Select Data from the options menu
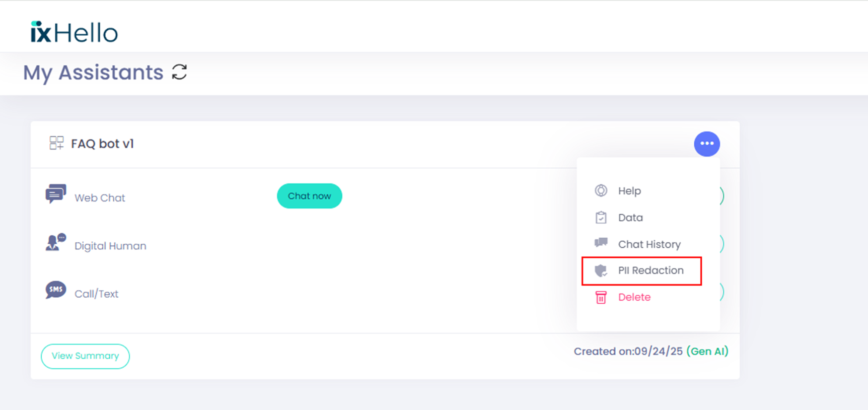This screenshot has width=868, height=410. [630, 218]
